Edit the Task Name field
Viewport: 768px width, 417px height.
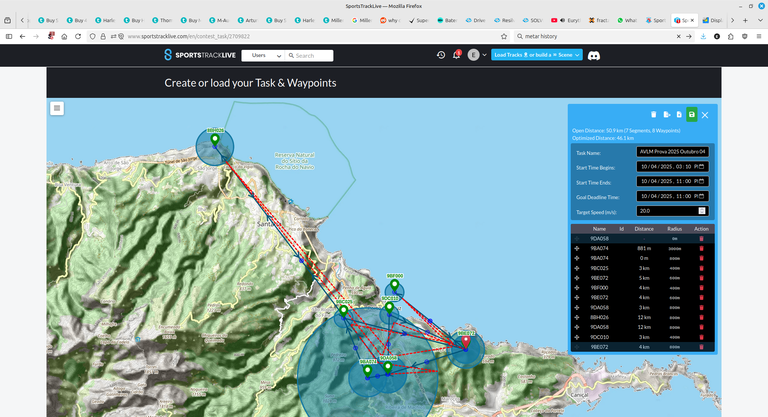[x=672, y=152]
